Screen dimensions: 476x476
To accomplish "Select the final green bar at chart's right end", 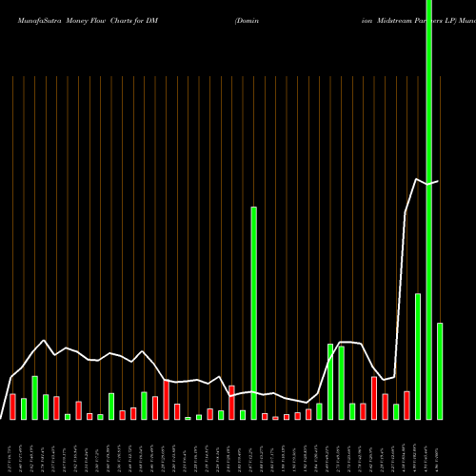I will (x=440, y=371).
